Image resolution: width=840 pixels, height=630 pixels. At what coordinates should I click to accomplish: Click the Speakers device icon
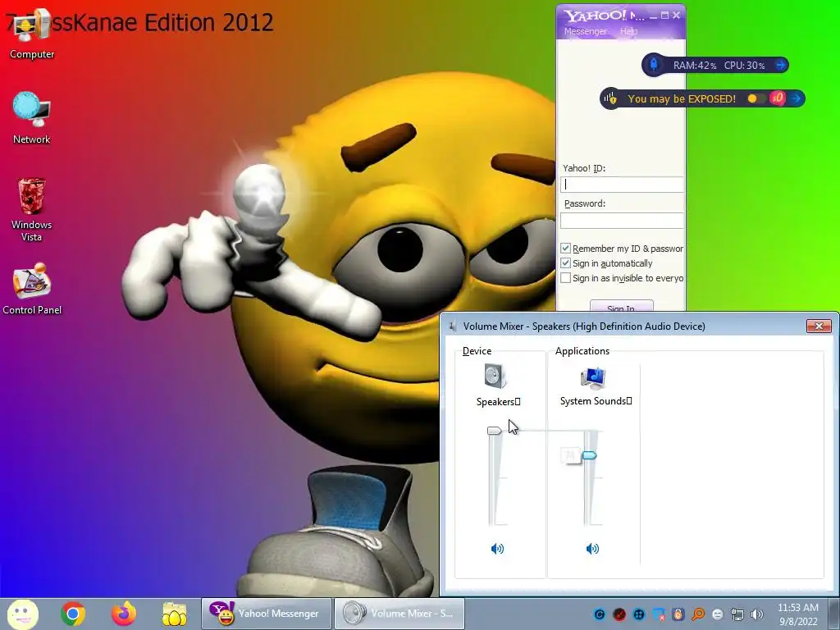click(x=495, y=376)
